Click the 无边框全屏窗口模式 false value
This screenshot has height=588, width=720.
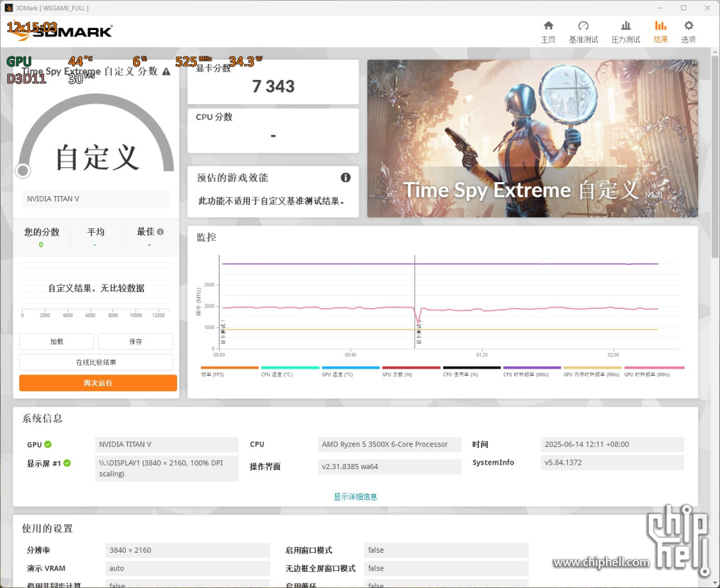446,568
